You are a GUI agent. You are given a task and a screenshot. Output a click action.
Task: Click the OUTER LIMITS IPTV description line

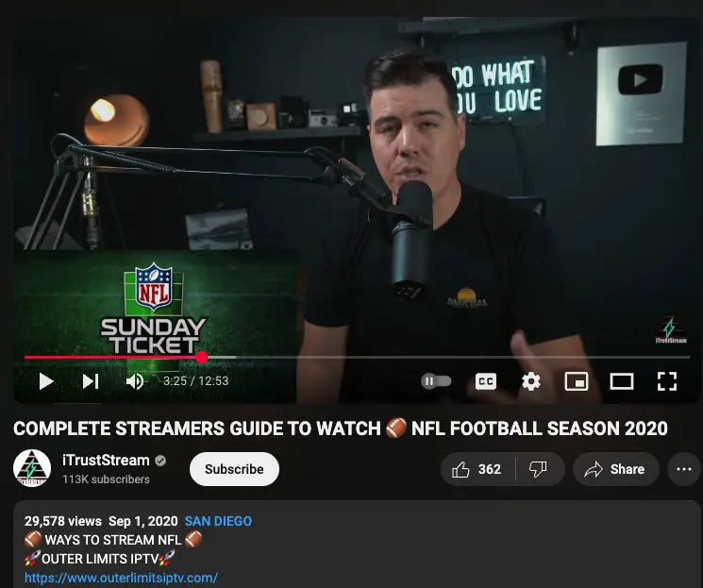coord(99,559)
